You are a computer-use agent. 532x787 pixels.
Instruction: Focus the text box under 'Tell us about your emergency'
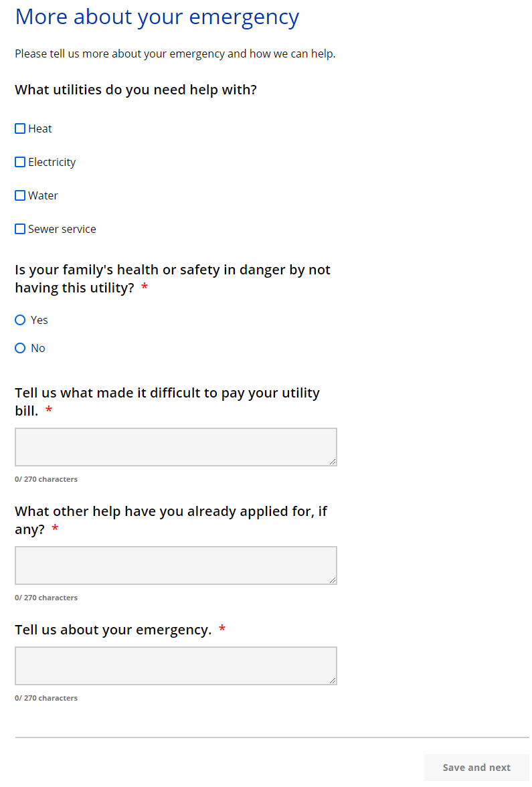(175, 665)
